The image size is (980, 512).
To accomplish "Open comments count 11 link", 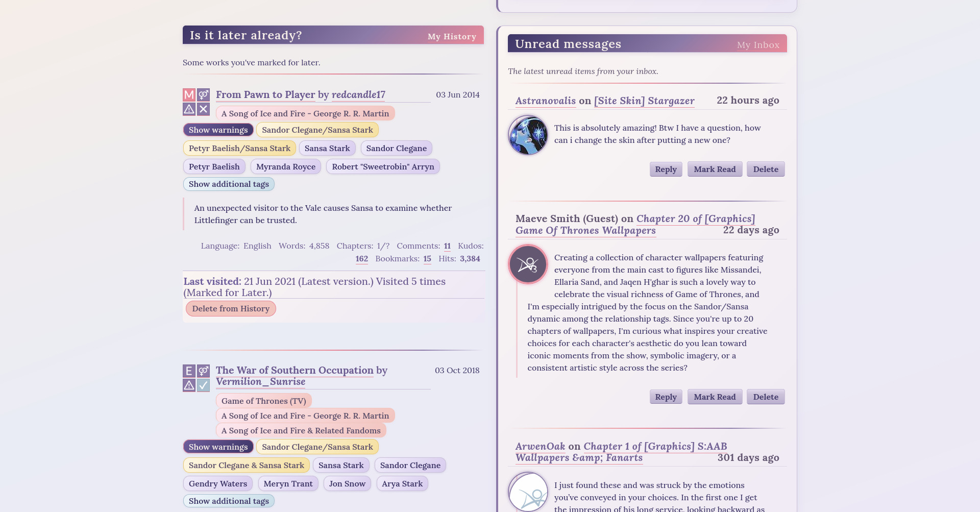I will click(447, 246).
